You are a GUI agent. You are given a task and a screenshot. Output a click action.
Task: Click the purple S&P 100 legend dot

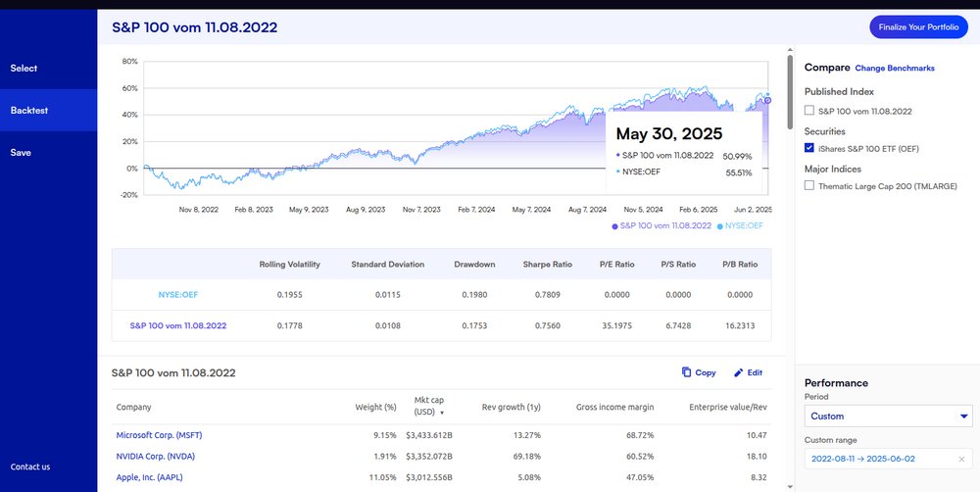(614, 225)
